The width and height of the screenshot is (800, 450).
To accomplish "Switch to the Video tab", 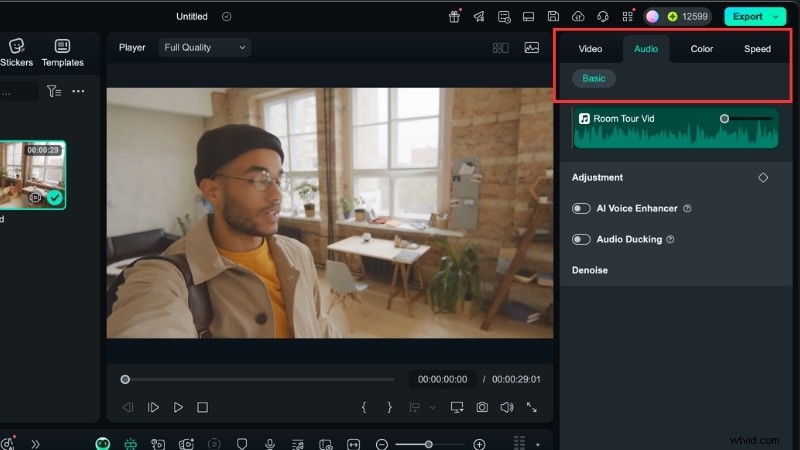I will tap(590, 49).
